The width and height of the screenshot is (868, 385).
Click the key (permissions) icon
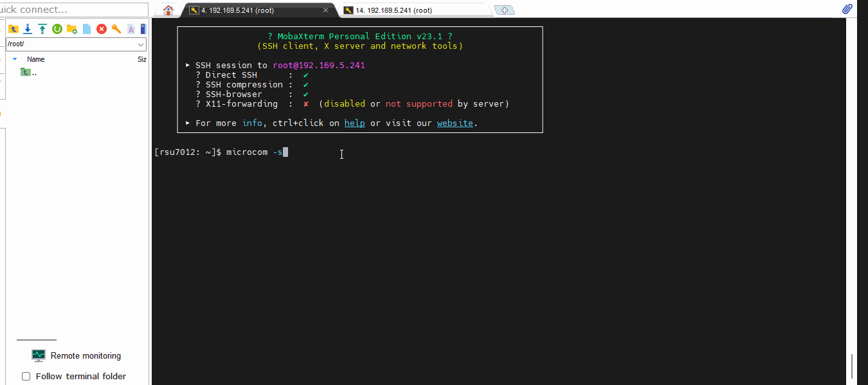(x=116, y=29)
